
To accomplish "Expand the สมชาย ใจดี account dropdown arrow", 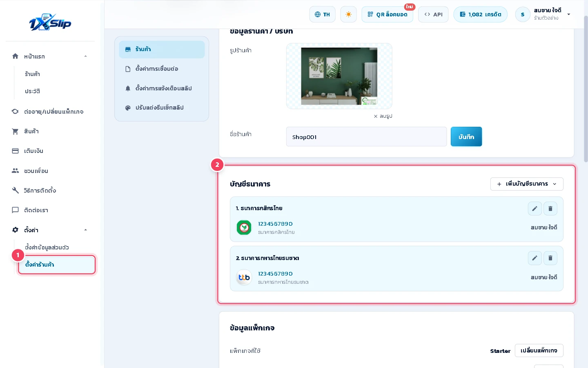I will (x=568, y=14).
